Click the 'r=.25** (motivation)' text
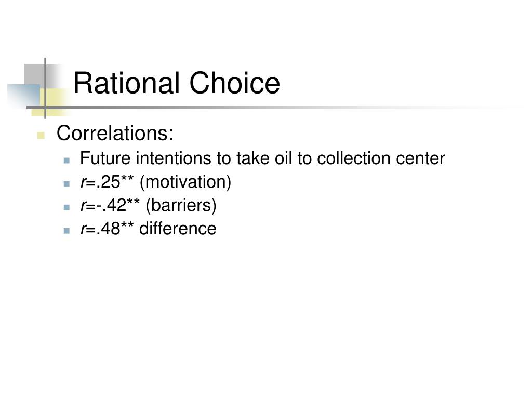This screenshot has height=399, width=532. tap(156, 182)
